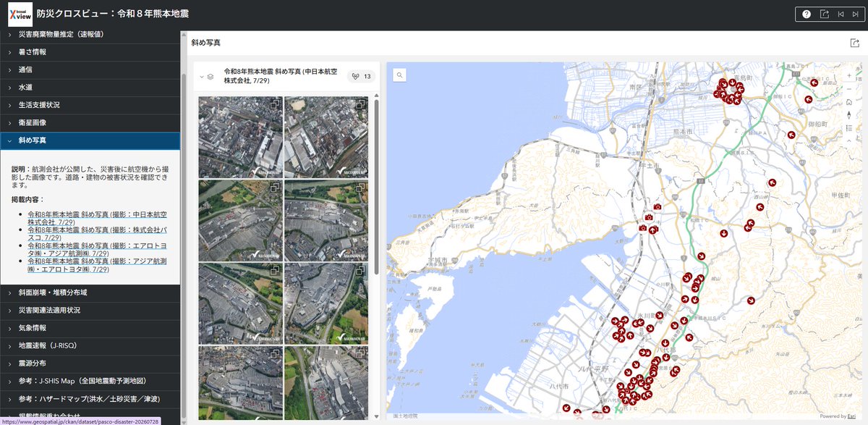
Task: Collapse the map tools with bottom chevron
Action: pos(849,141)
